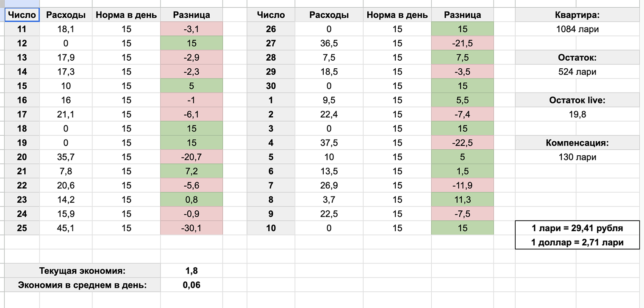The width and height of the screenshot is (644, 308).
Task: Click the "Остаток live:" label cell
Action: 577,100
